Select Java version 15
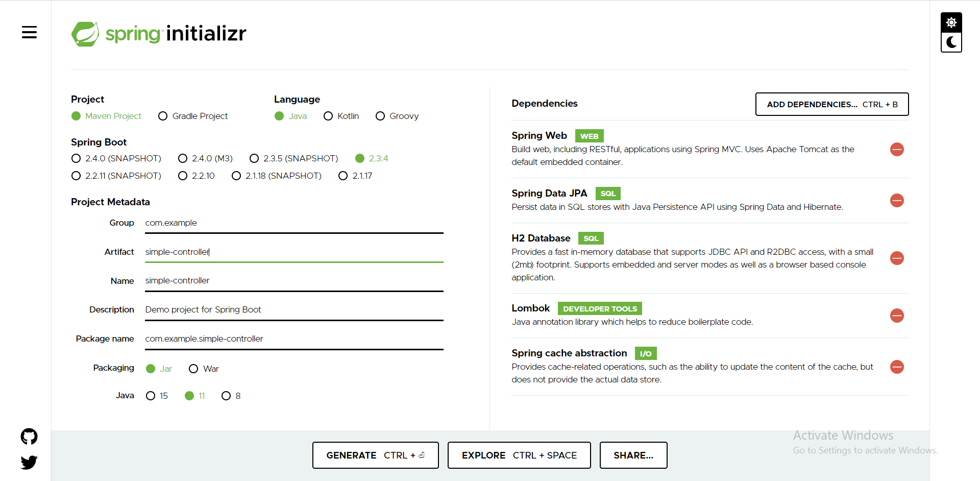The width and height of the screenshot is (980, 481). pos(157,396)
